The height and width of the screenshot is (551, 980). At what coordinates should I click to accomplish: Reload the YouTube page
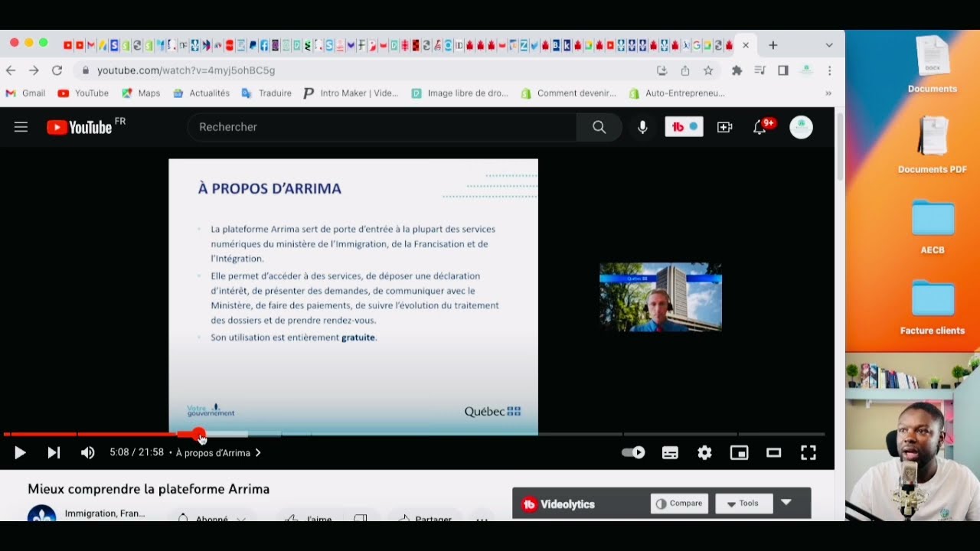57,70
